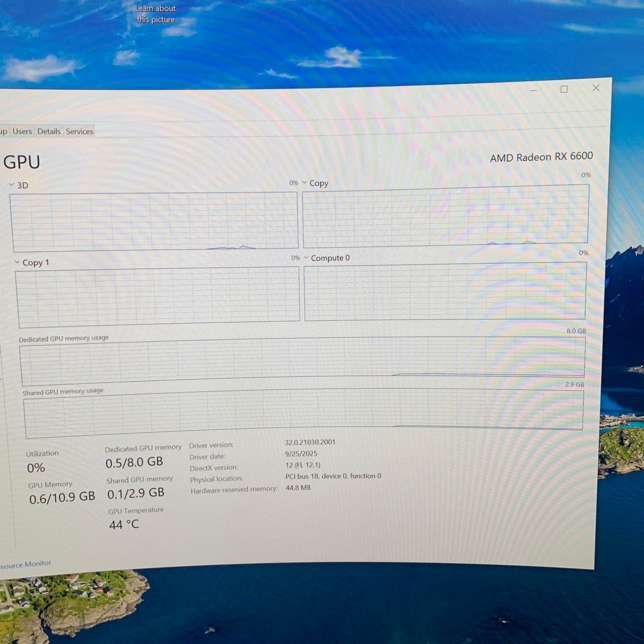Maximize the Task Manager window
644x644 pixels.
click(564, 89)
